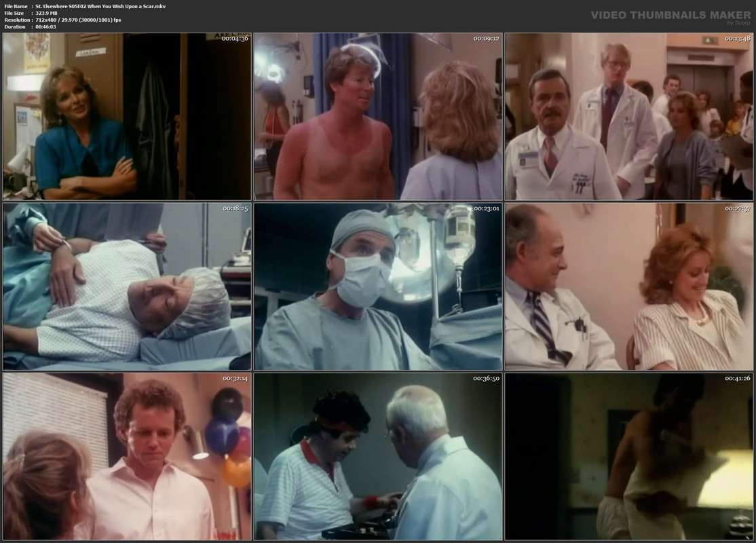The height and width of the screenshot is (543, 756).
Task: Click the file name 'St. Elsewhere S05E02 When You Wish Upon a Scar.mkv'
Action: click(100, 6)
